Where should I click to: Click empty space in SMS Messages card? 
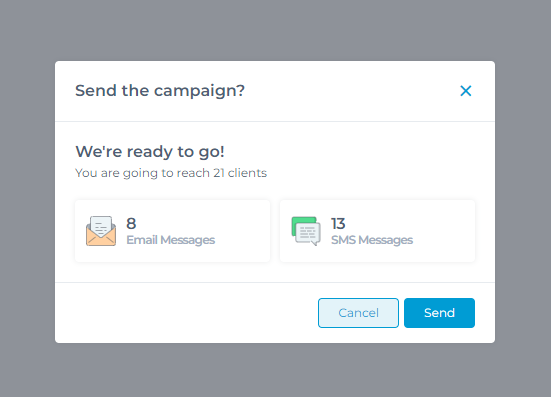[445, 231]
